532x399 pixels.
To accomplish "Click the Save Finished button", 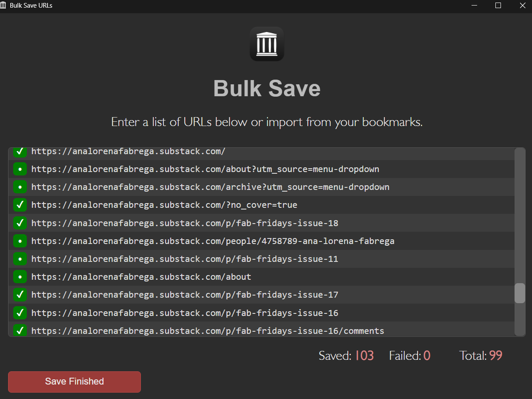I will pyautogui.click(x=74, y=382).
